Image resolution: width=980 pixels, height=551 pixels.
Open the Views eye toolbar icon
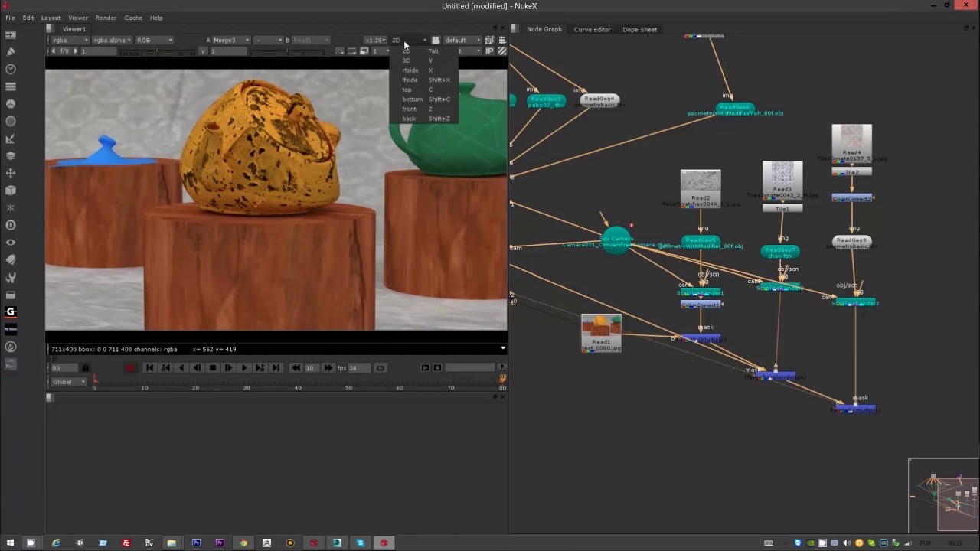11,243
